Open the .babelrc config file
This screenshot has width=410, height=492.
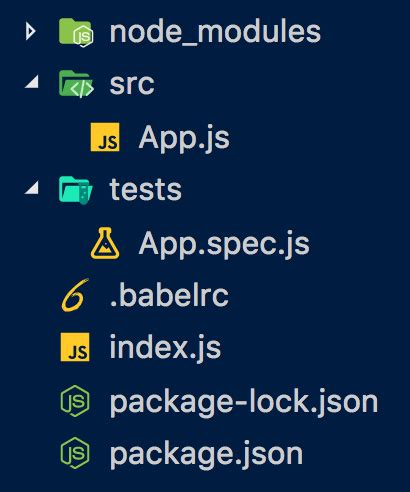pos(169,295)
